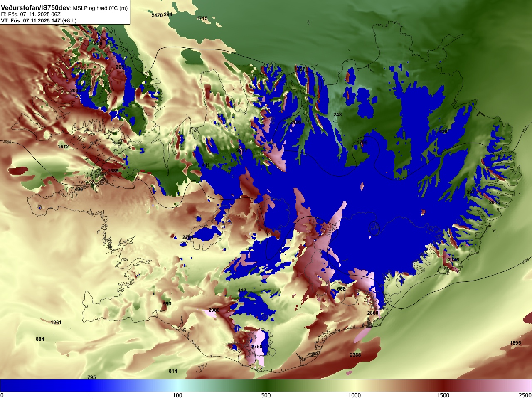Select the 1715 map value
This screenshot has width=532, height=399.
[x=202, y=18]
